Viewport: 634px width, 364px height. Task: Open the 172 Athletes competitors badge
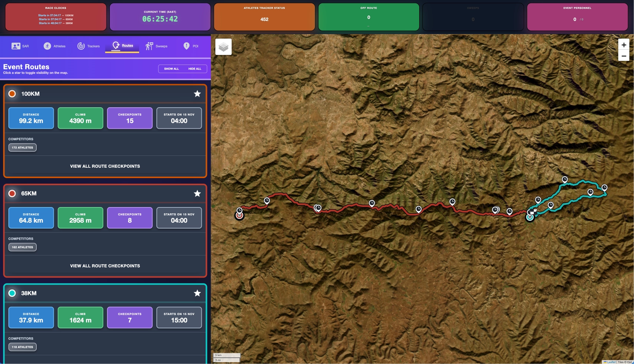pyautogui.click(x=22, y=148)
